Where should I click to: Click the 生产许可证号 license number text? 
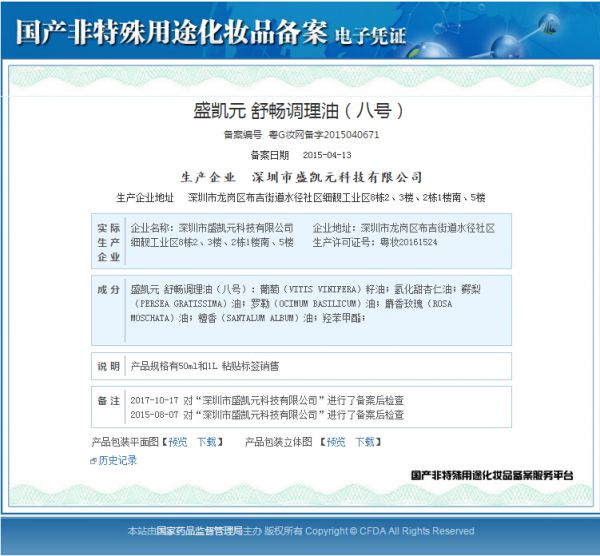[375, 242]
